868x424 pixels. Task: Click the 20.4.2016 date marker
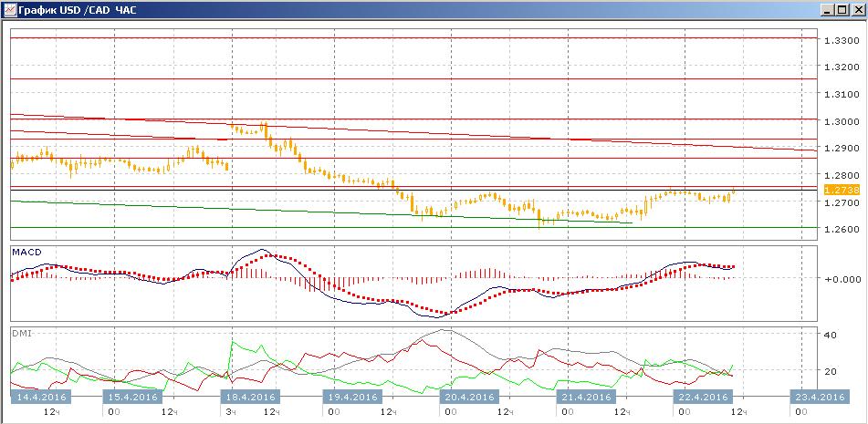(469, 397)
